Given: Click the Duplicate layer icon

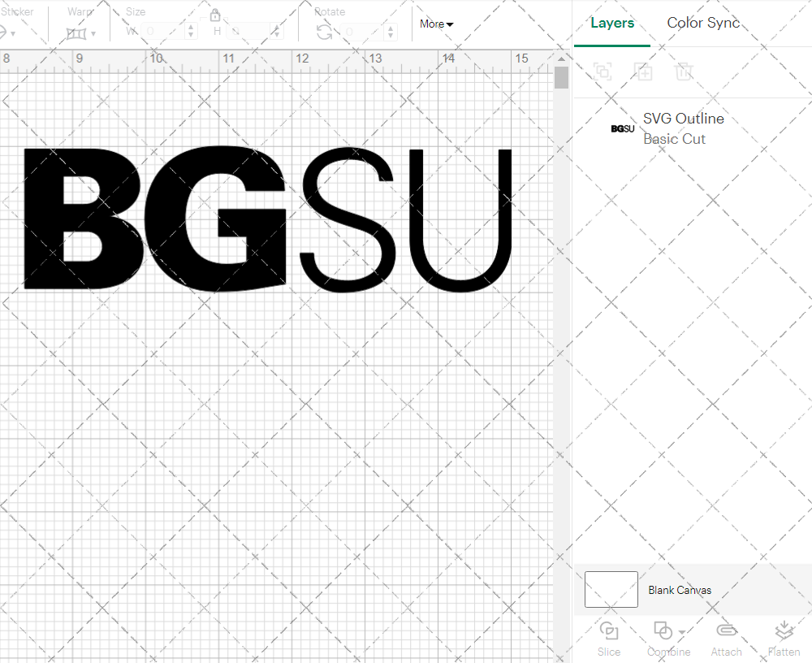Looking at the screenshot, I should coord(644,71).
